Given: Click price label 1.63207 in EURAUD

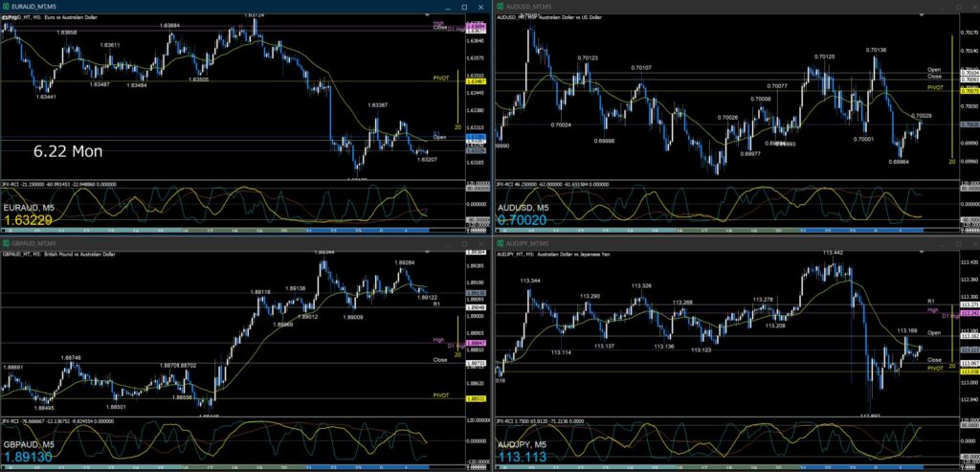Looking at the screenshot, I should click(427, 160).
